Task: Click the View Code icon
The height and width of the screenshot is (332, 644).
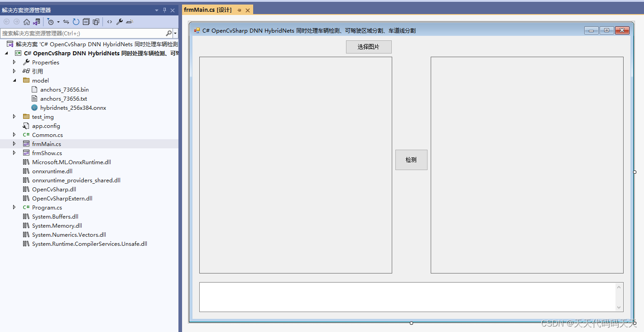Action: [110, 21]
